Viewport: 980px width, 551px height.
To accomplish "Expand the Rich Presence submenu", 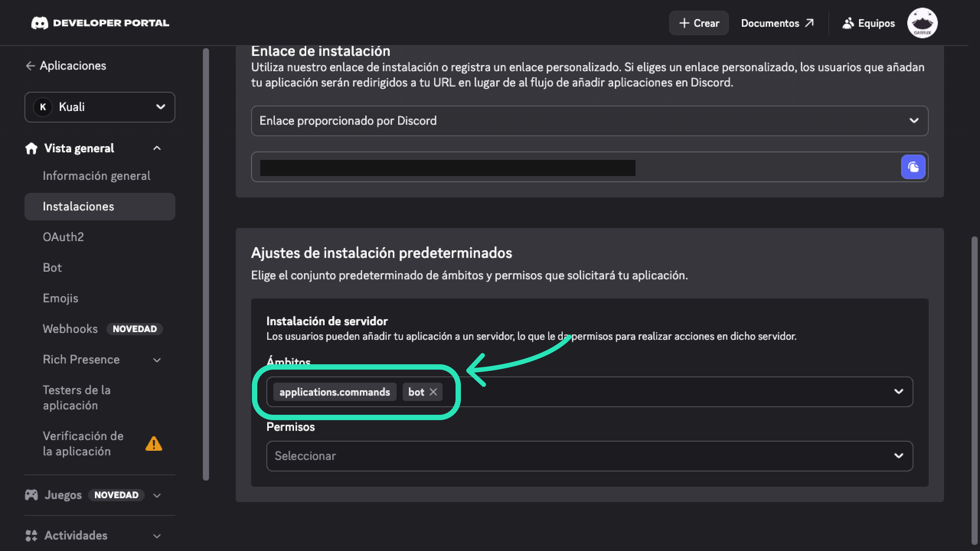I will pyautogui.click(x=157, y=360).
